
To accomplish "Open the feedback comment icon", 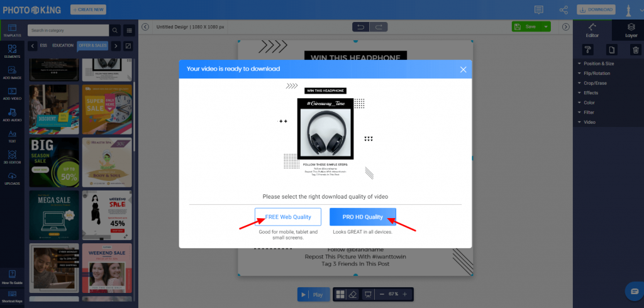I will tap(538, 10).
